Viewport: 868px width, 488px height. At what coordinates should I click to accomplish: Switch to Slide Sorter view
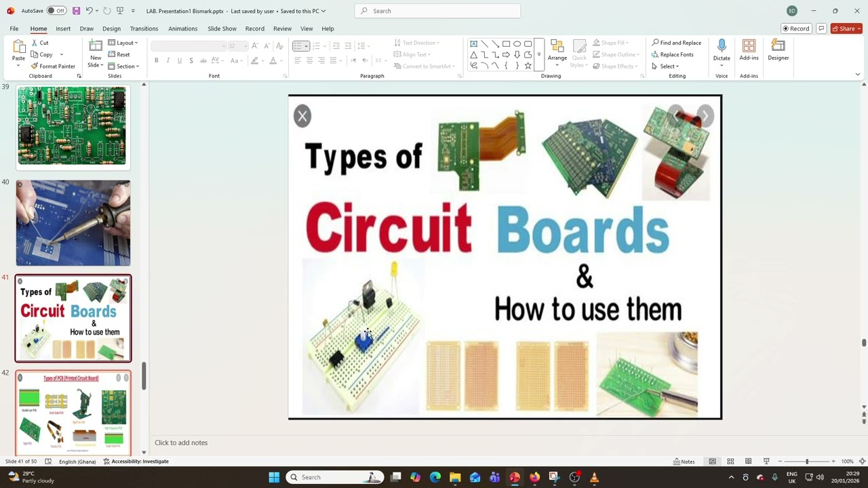pyautogui.click(x=730, y=462)
